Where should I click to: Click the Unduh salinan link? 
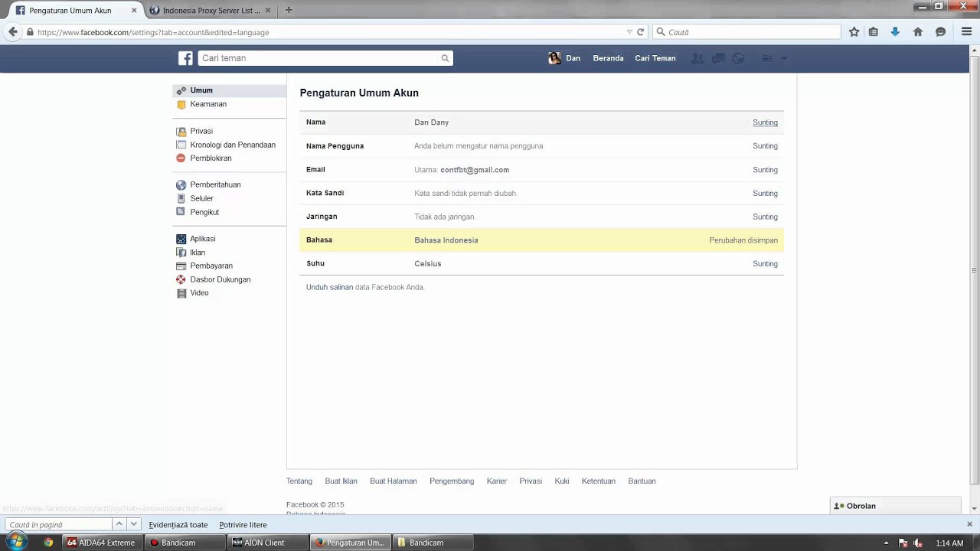click(329, 287)
